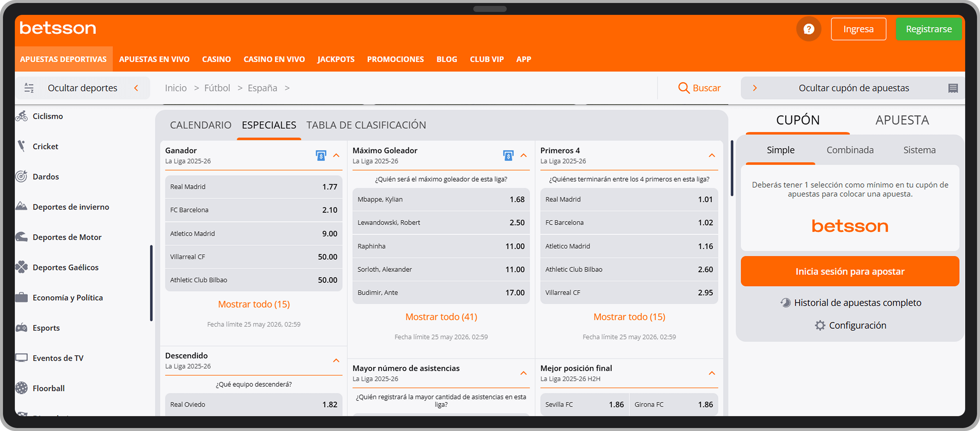Click the Ingresa login button
Screen dimensions: 980x431
pyautogui.click(x=858, y=29)
